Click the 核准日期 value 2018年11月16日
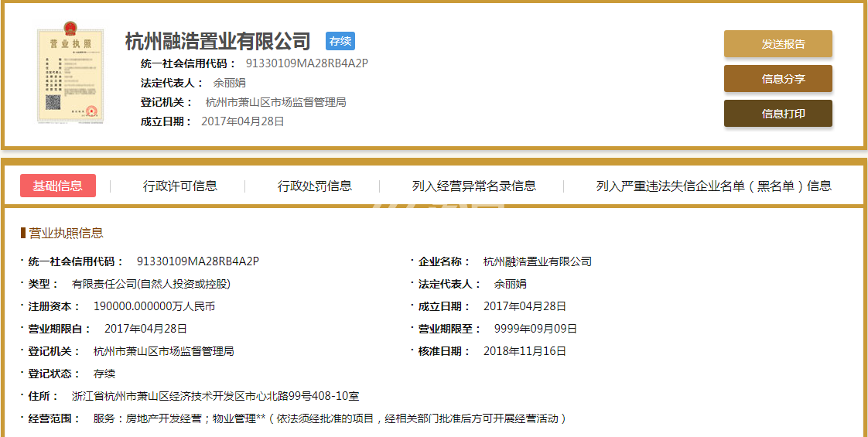The height and width of the screenshot is (437, 868). tap(525, 351)
